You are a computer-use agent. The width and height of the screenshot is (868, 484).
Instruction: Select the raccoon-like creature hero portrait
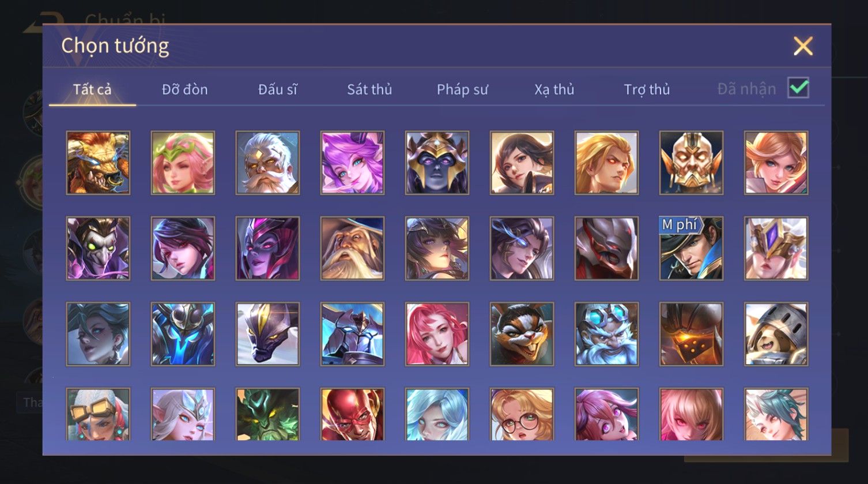click(x=522, y=334)
